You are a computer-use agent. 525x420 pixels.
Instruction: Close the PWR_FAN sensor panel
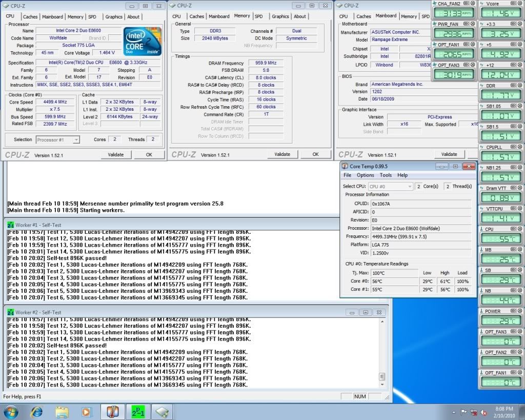[472, 24]
